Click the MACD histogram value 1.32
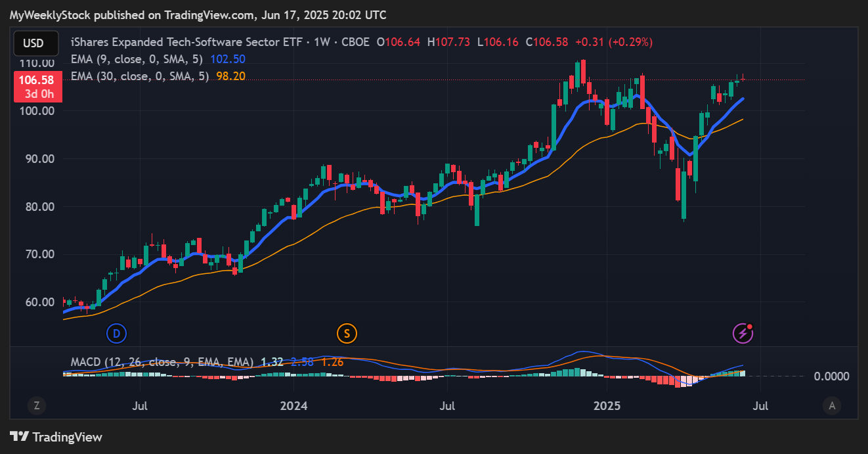 (272, 362)
